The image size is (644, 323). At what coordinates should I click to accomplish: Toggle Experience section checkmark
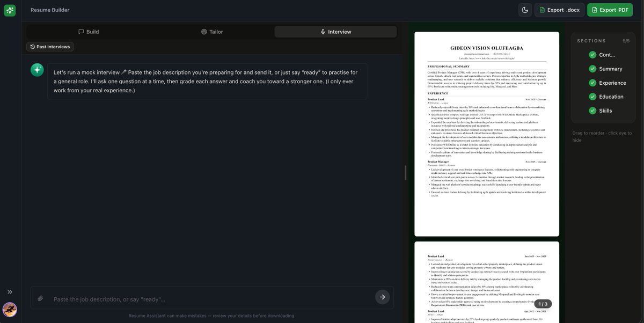[592, 83]
